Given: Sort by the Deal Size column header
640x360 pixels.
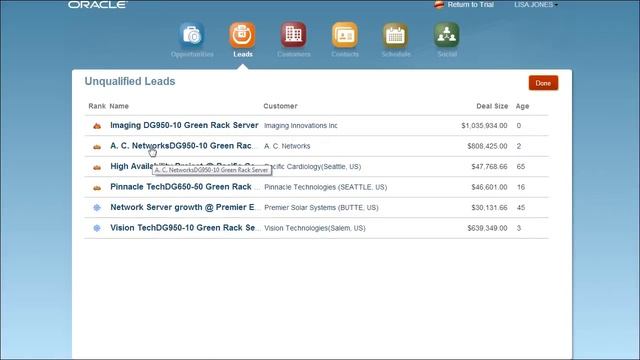Looking at the screenshot, I should 492,106.
